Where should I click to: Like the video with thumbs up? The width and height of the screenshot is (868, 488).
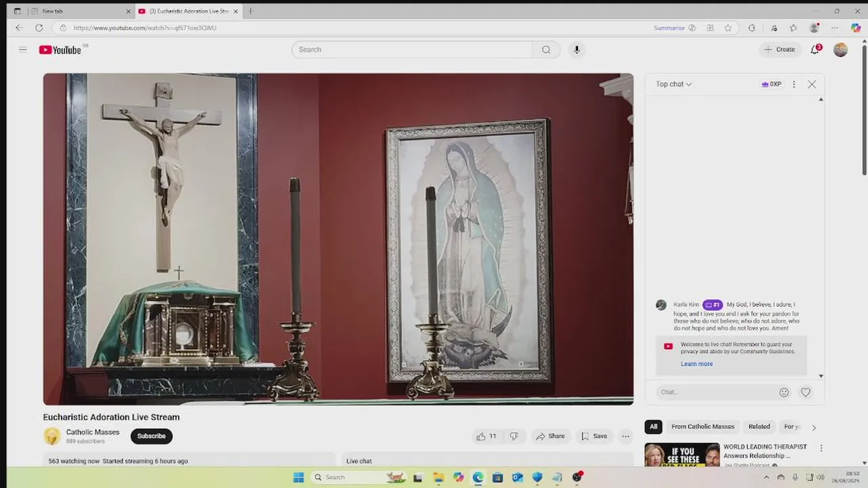point(487,436)
